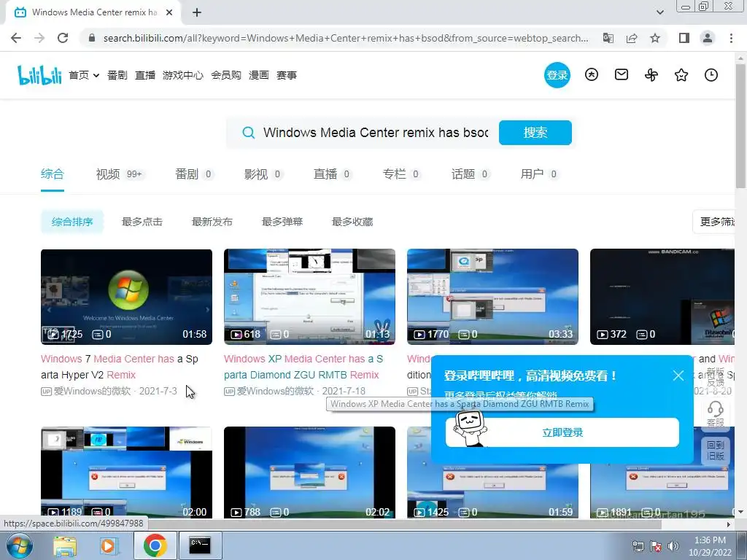
Task: Open Windows 7 Media Center Sparta Hyper V2 title
Action: [x=120, y=367]
